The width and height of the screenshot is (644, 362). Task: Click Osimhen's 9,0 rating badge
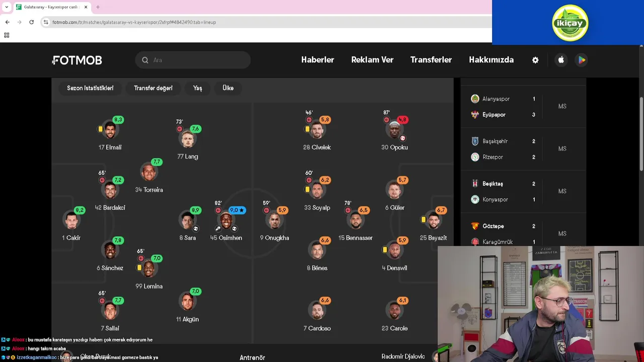pos(237,210)
